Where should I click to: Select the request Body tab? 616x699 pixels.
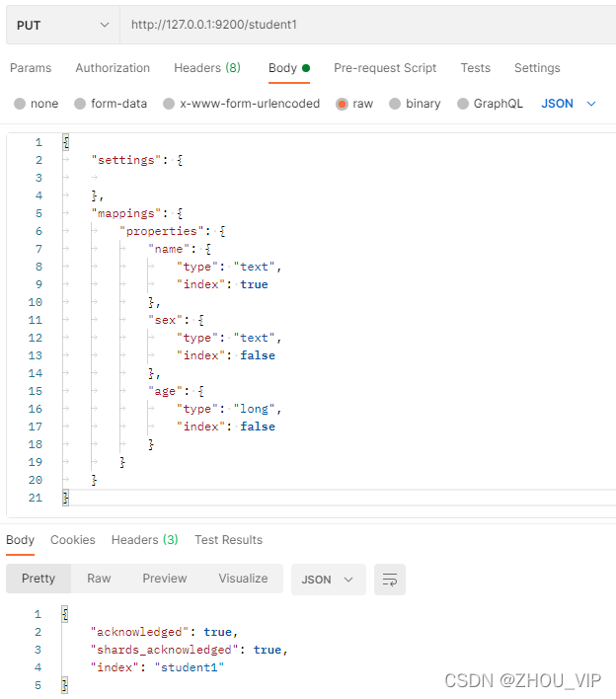[289, 68]
